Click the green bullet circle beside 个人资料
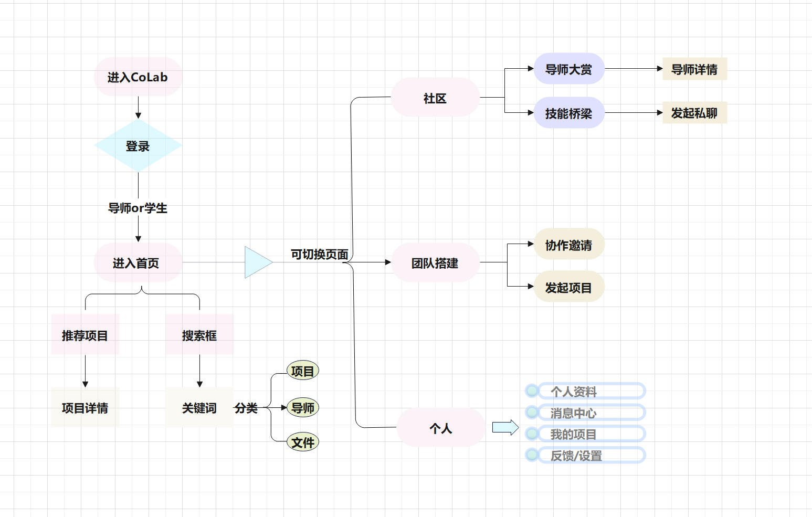Screen dimensions: 812x517 532,391
